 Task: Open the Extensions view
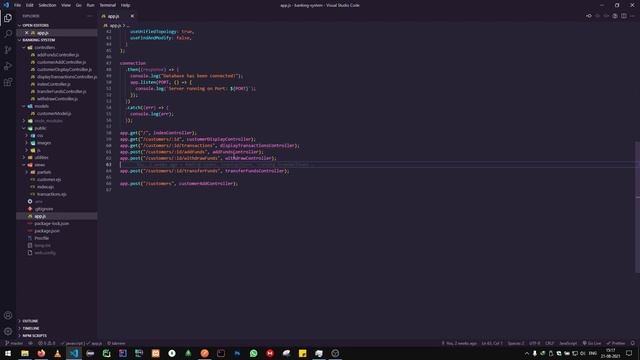pyautogui.click(x=8, y=82)
